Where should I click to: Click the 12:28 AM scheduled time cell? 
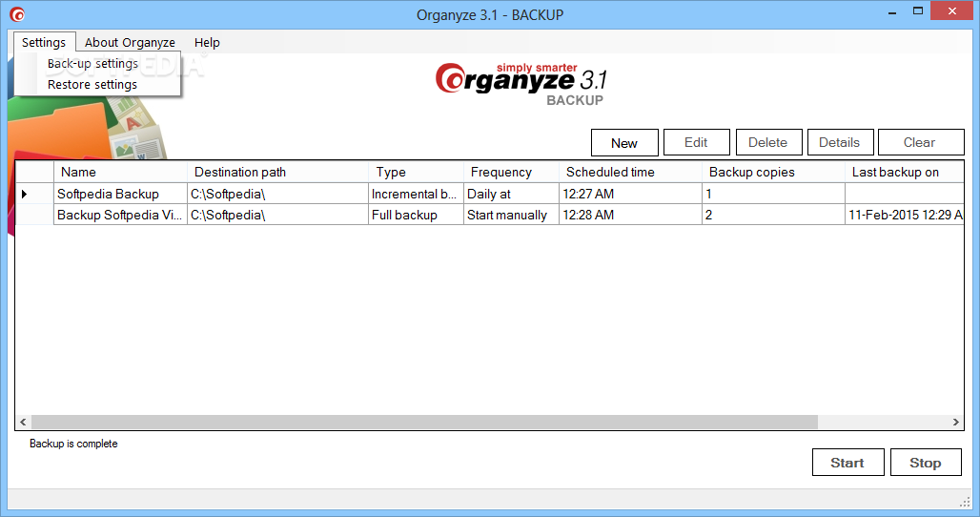(631, 215)
